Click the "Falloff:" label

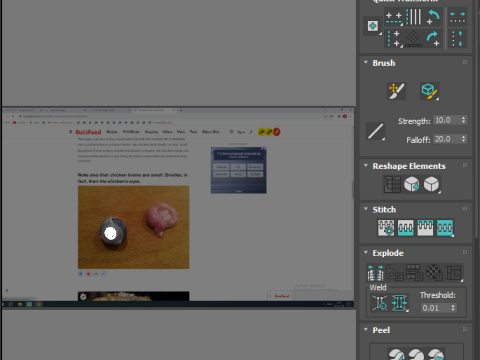418,140
